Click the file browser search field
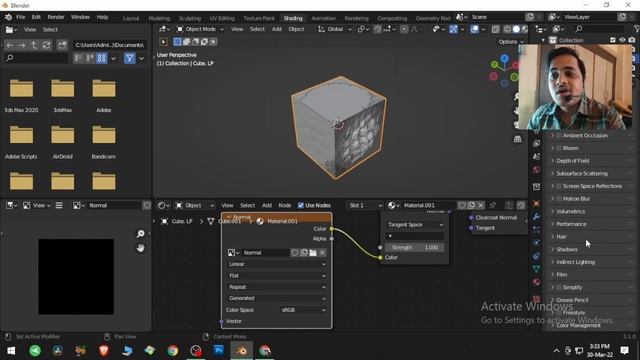 pos(36,58)
